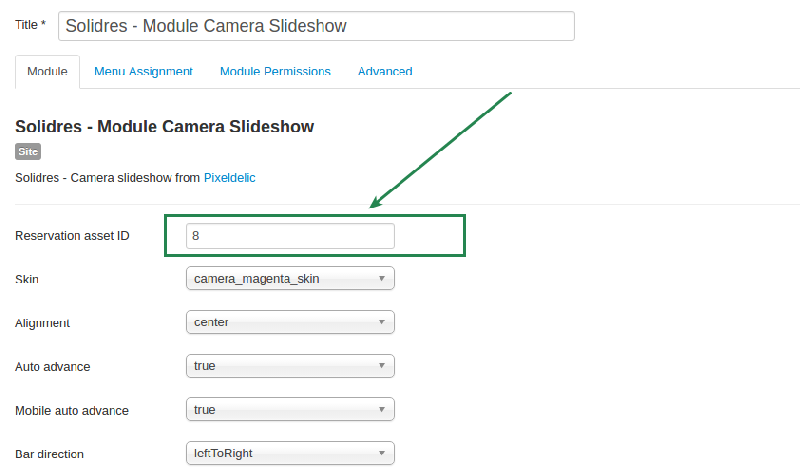Switch to the Module tab
Viewport: 800px width, 473px height.
pyautogui.click(x=47, y=72)
